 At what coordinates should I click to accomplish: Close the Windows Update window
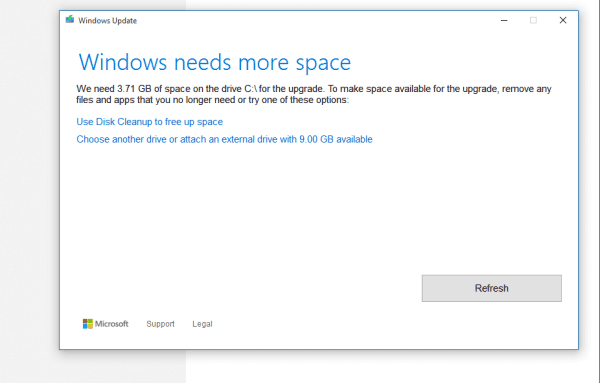[x=563, y=20]
